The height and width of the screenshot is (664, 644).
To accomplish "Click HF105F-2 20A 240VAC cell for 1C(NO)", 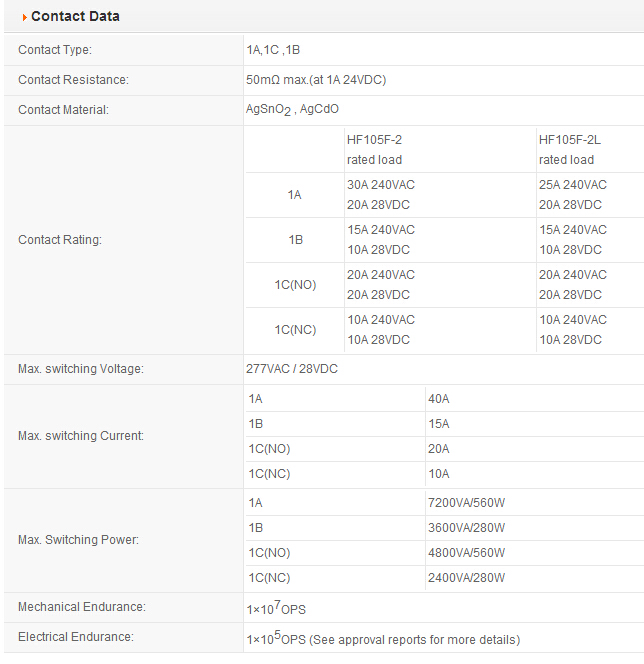I will (x=381, y=274).
